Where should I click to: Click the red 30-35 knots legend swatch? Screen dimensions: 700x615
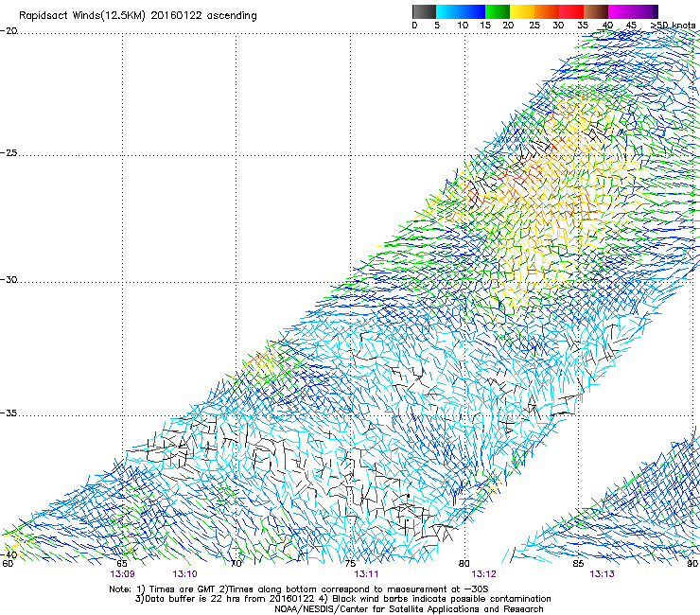pyautogui.click(x=571, y=11)
